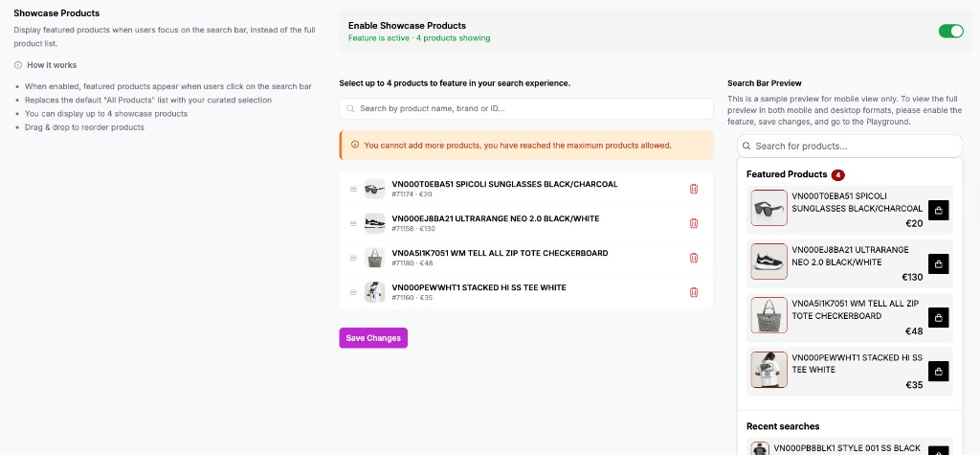Grab drag handle of Spicoli Sunglasses row
This screenshot has height=455, width=980.
pos(353,189)
